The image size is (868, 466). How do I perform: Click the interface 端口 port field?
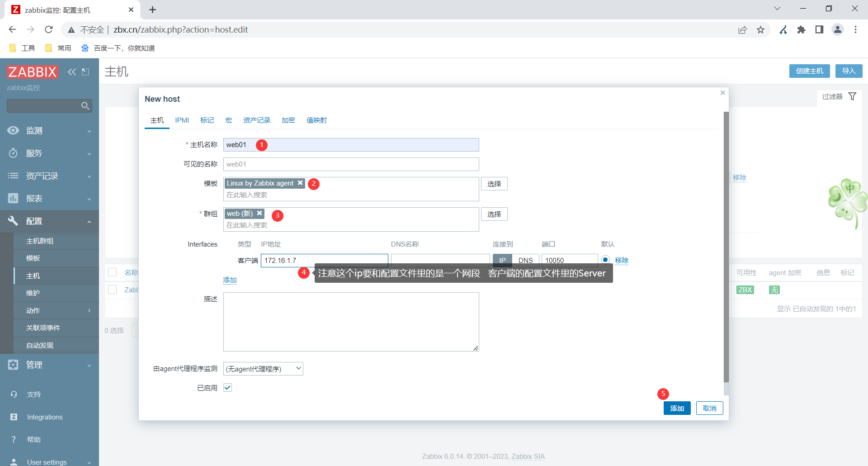coord(570,260)
